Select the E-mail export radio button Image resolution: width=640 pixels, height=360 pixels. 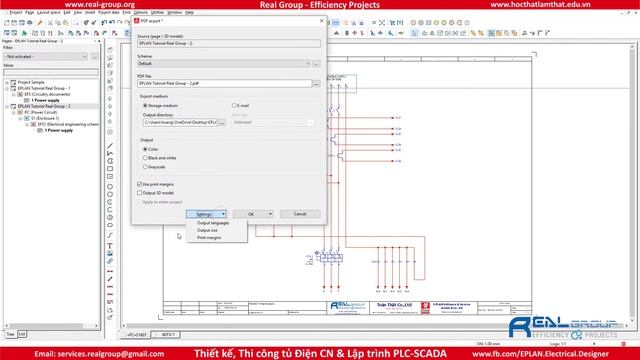click(234, 106)
